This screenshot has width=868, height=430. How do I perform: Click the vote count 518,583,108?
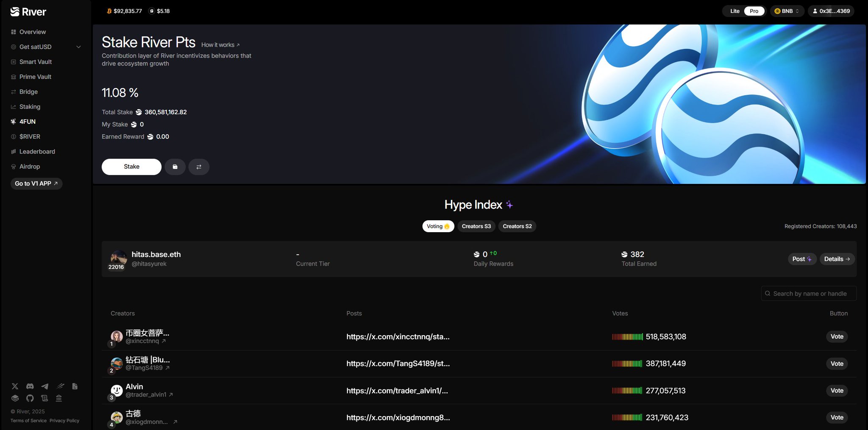[x=666, y=337]
